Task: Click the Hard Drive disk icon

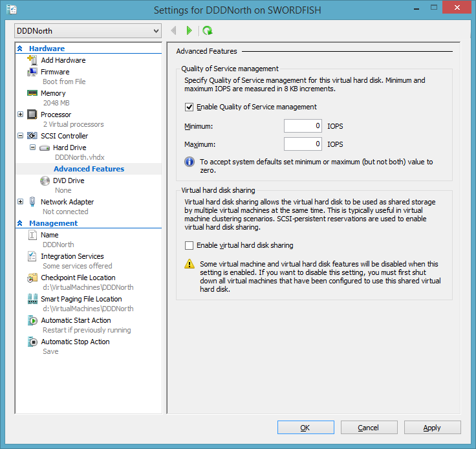Action: (x=45, y=148)
